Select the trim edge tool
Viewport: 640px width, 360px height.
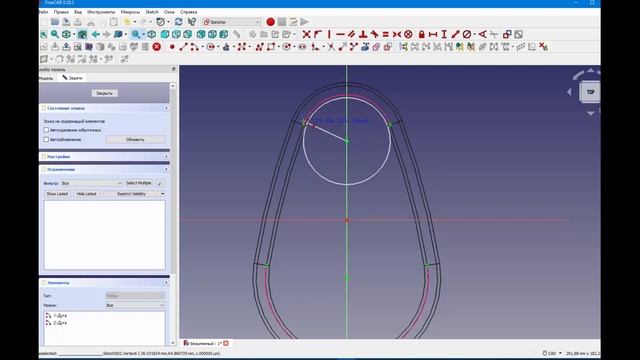tap(331, 47)
